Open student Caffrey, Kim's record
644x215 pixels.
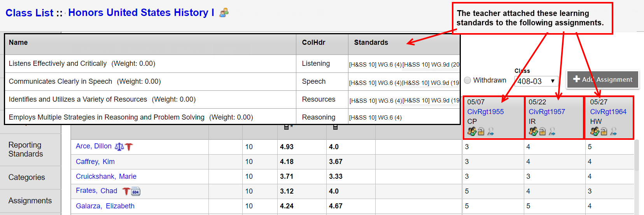coord(95,162)
